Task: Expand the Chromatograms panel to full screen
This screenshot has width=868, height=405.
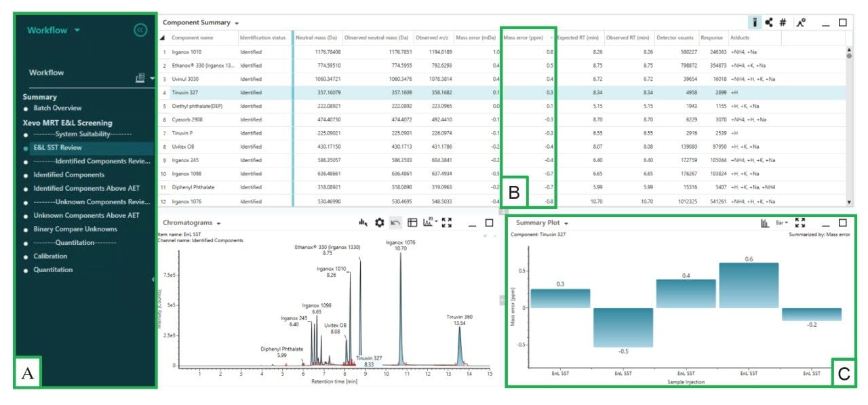Action: point(446,223)
